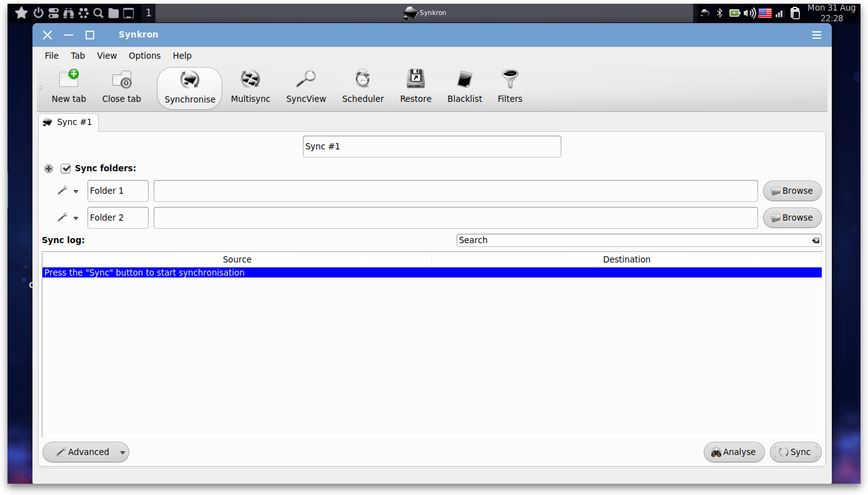Screen dimensions: 868x495
Task: Switch to the Synchronise mode
Action: tap(190, 88)
